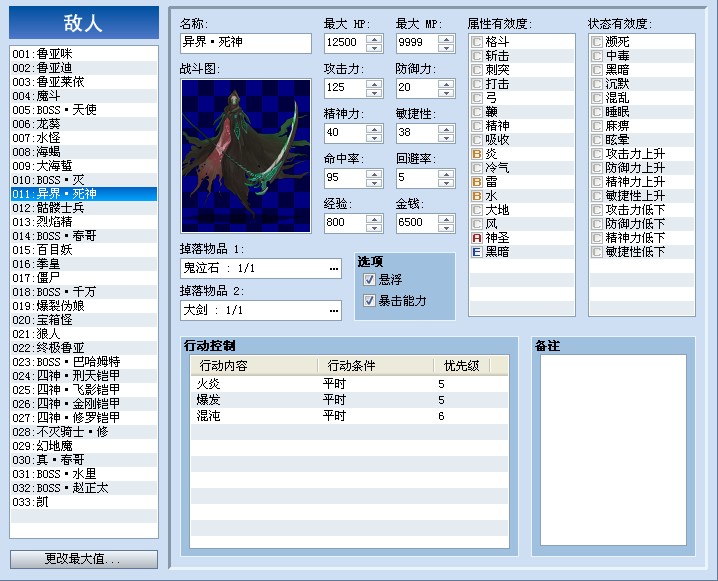The image size is (718, 581).
Task: Toggle the 雷 element rank icon
Action: [477, 182]
